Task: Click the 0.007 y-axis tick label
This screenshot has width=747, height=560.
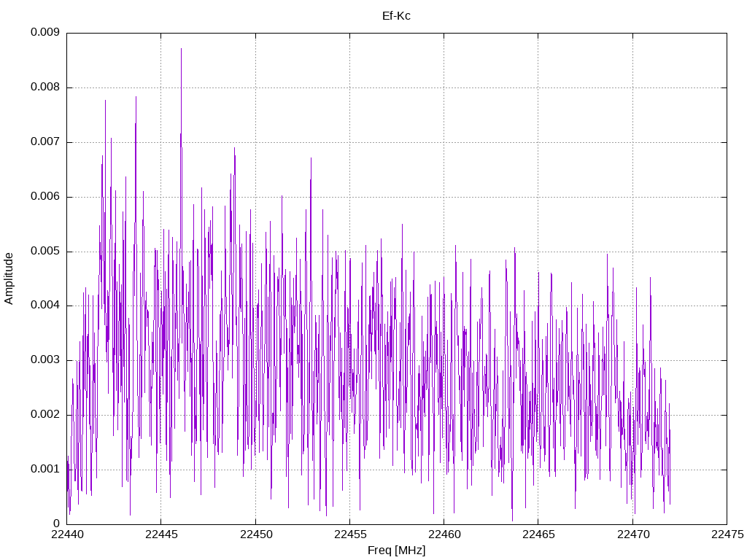Action: pyautogui.click(x=44, y=142)
